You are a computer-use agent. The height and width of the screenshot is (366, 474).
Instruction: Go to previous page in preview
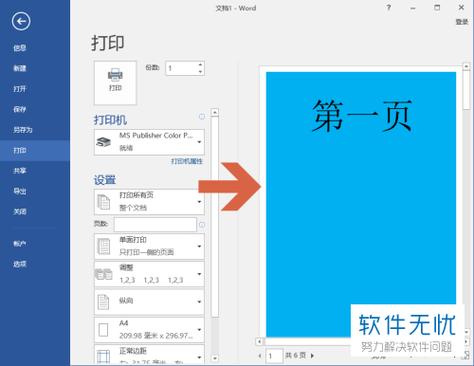[260, 356]
